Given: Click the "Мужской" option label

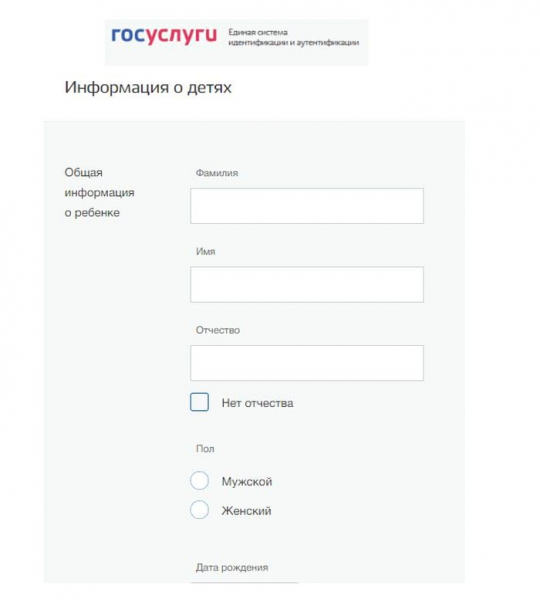Looking at the screenshot, I should [x=247, y=481].
